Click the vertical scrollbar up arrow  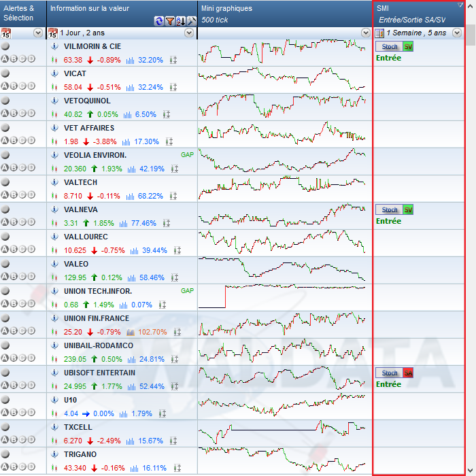click(471, 5)
